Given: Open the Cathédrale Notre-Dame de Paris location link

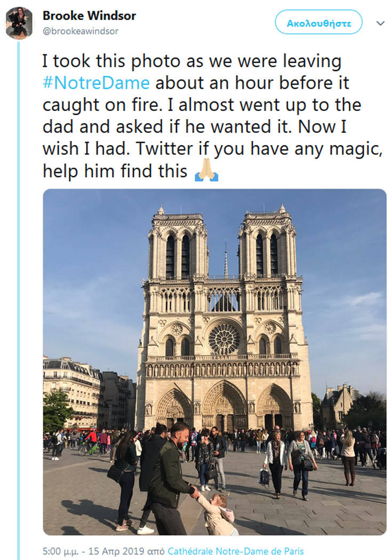Looking at the screenshot, I should 235,551.
